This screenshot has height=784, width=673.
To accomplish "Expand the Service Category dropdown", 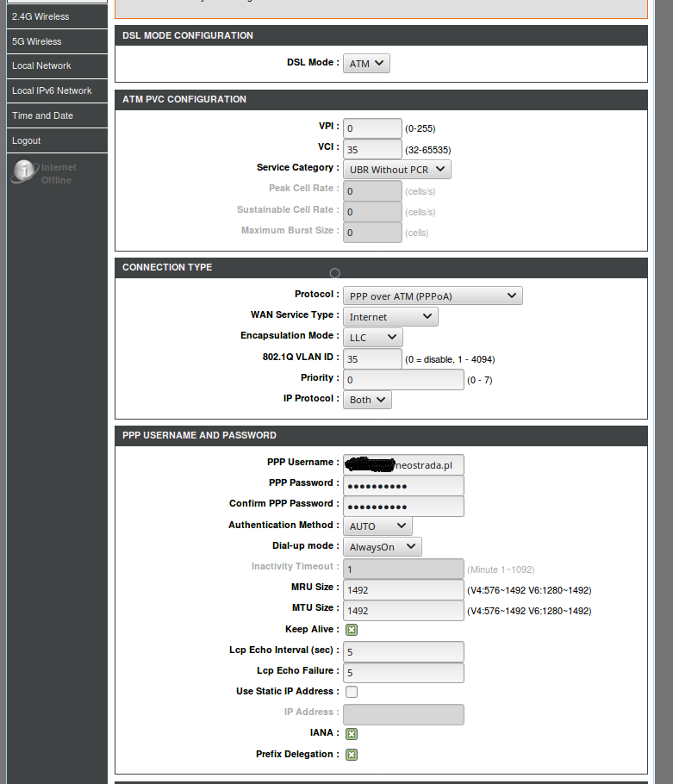I will tap(396, 170).
